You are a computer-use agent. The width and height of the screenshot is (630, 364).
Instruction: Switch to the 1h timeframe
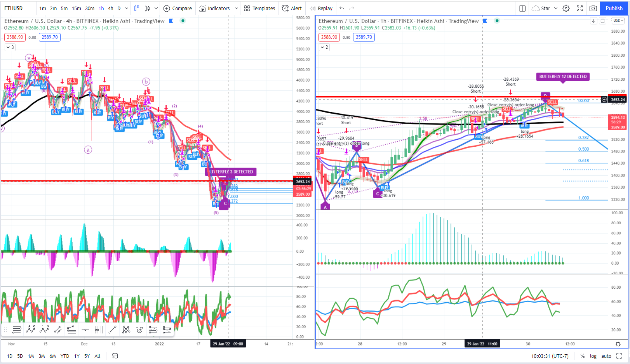[x=101, y=8]
